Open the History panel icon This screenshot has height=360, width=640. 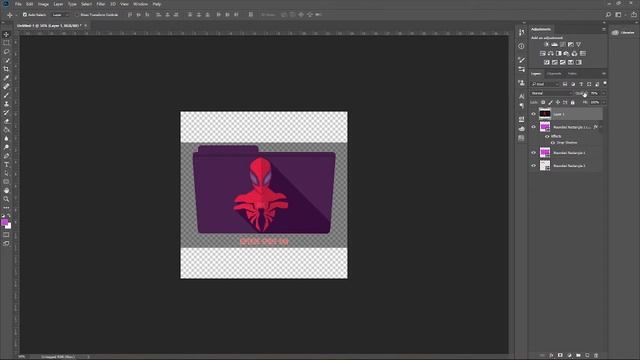521,33
